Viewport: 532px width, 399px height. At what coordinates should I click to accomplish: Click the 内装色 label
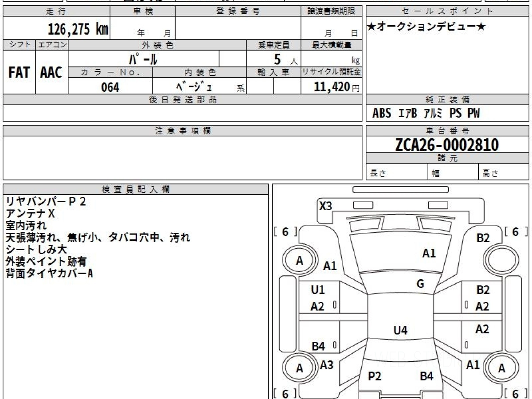click(x=199, y=72)
